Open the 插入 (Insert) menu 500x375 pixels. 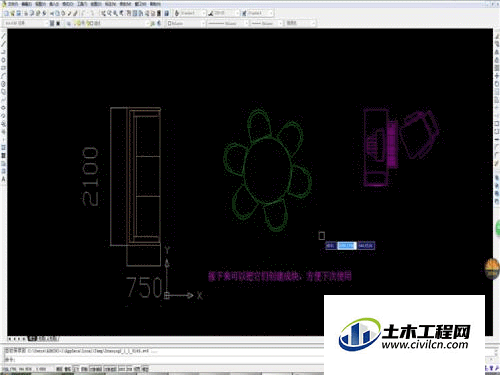click(54, 4)
